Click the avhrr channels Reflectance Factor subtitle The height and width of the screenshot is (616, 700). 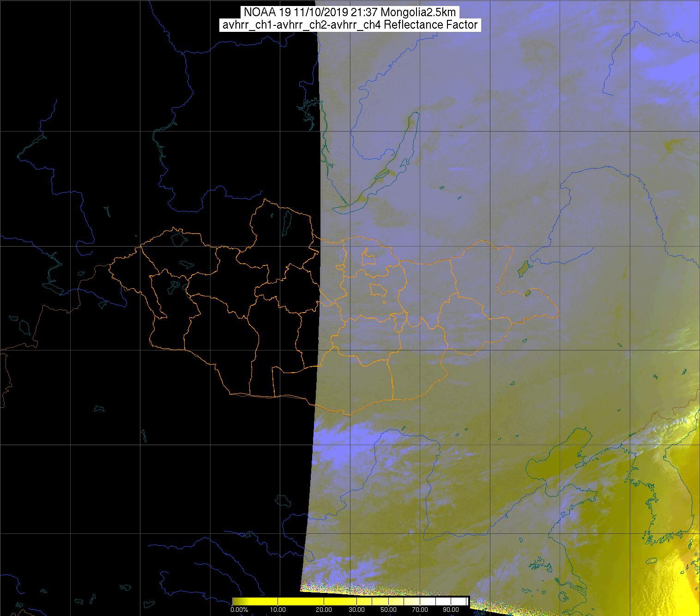(x=350, y=25)
